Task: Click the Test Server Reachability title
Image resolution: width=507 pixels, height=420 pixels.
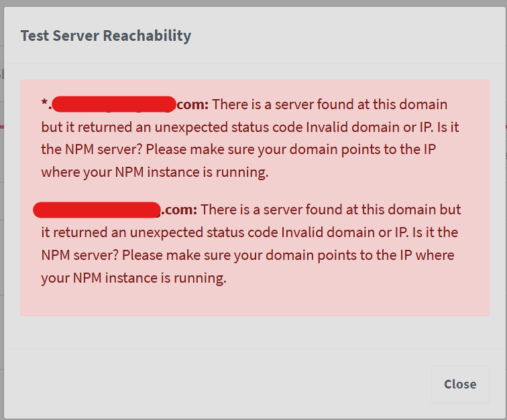Action: pyautogui.click(x=106, y=36)
